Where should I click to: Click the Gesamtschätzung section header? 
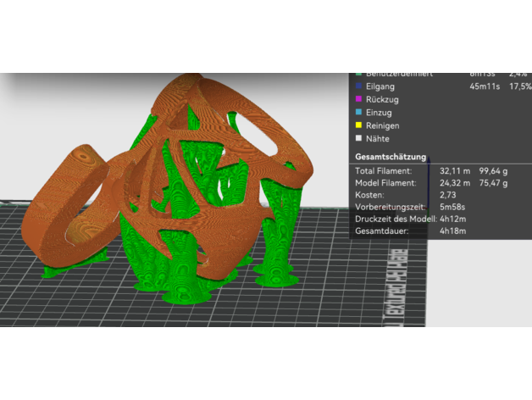point(391,157)
